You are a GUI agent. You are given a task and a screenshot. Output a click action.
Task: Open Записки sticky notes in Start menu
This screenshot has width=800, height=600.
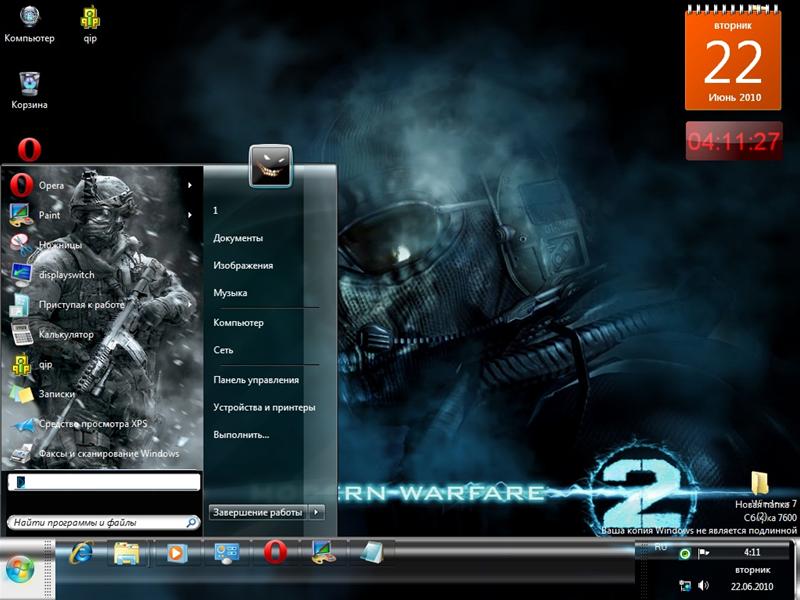101,394
